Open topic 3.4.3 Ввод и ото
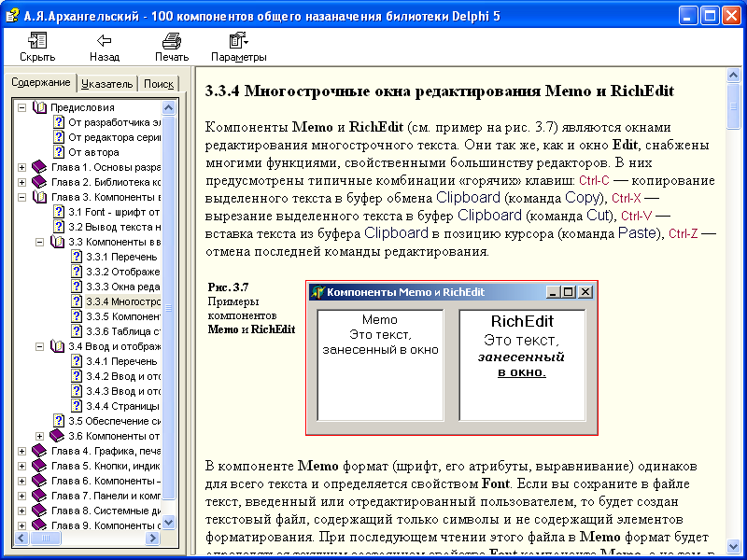The height and width of the screenshot is (560, 747). tap(123, 391)
